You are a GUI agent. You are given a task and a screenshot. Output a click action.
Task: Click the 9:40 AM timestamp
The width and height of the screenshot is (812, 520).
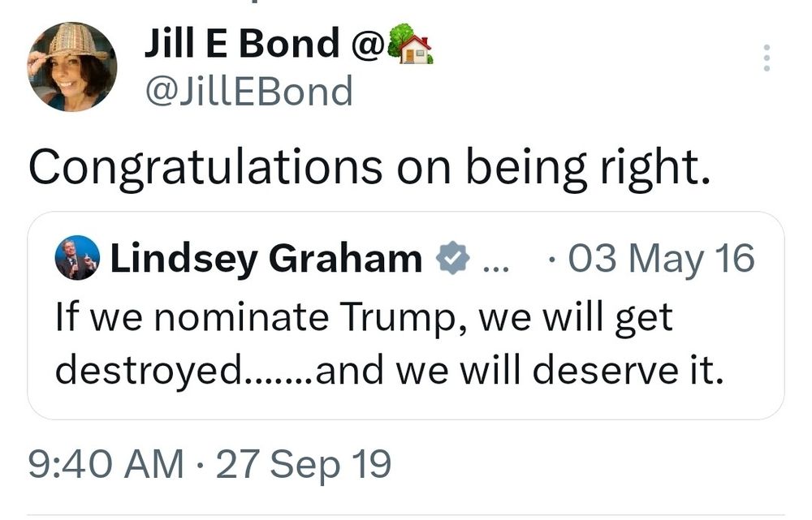(x=106, y=465)
